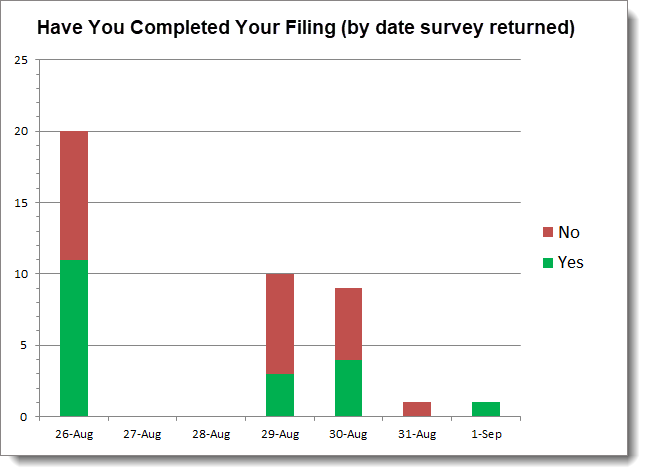Select the Yes legend label
This screenshot has width=648, height=476.
click(x=570, y=262)
